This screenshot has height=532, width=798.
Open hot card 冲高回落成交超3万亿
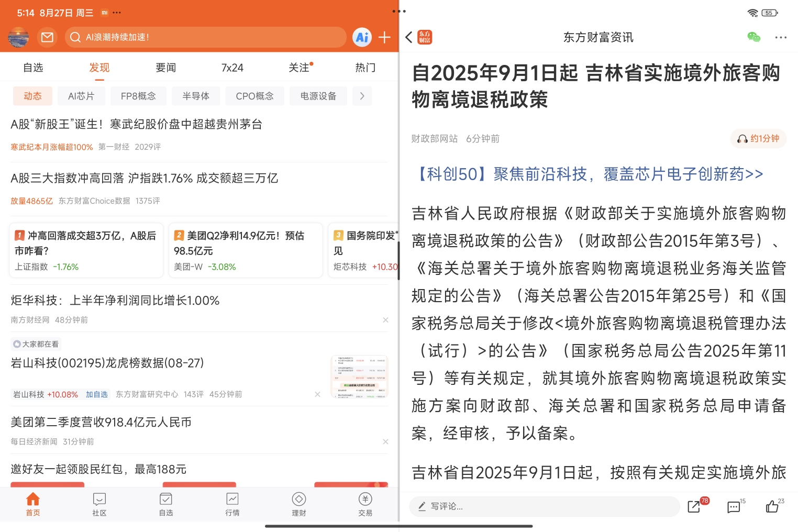[x=86, y=250]
